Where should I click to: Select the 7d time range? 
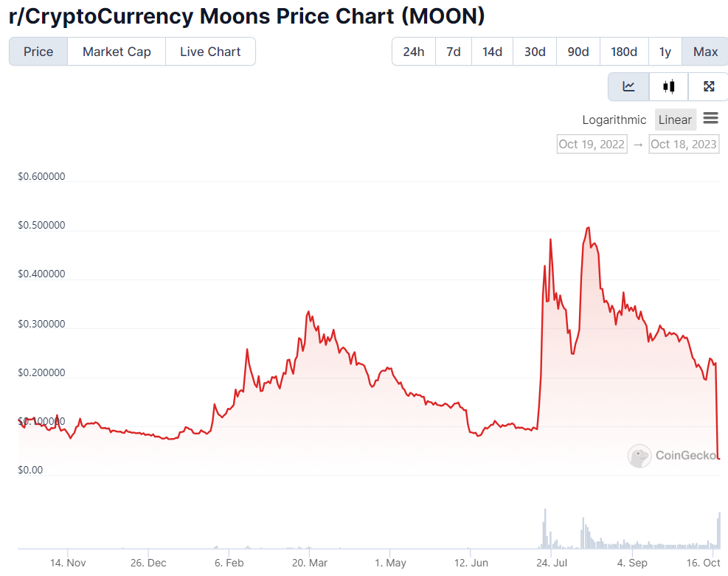point(454,52)
